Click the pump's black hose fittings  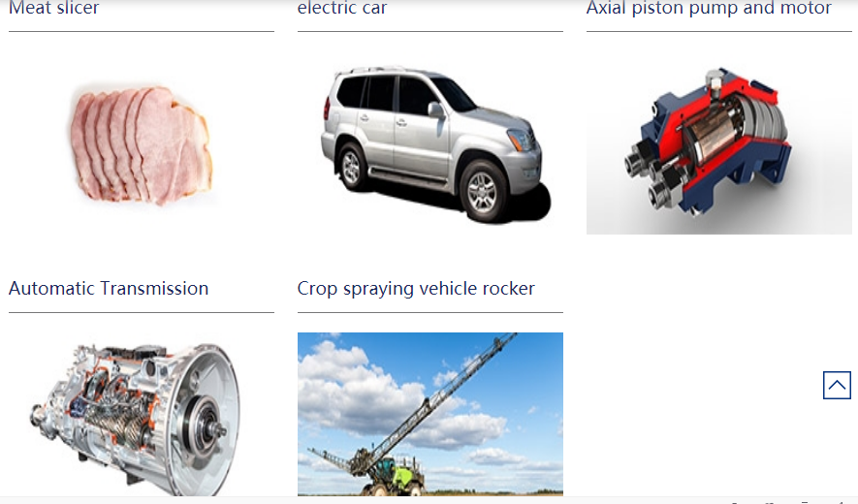pos(651,177)
